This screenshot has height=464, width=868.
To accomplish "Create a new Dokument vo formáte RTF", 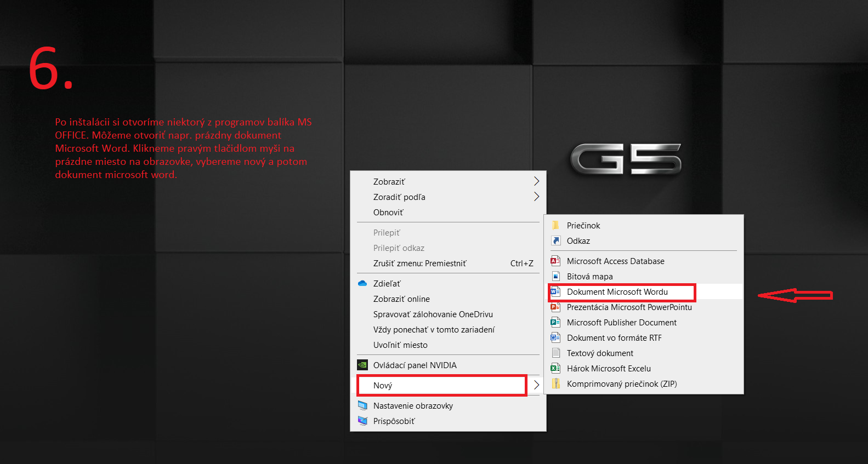I will tap(644, 337).
